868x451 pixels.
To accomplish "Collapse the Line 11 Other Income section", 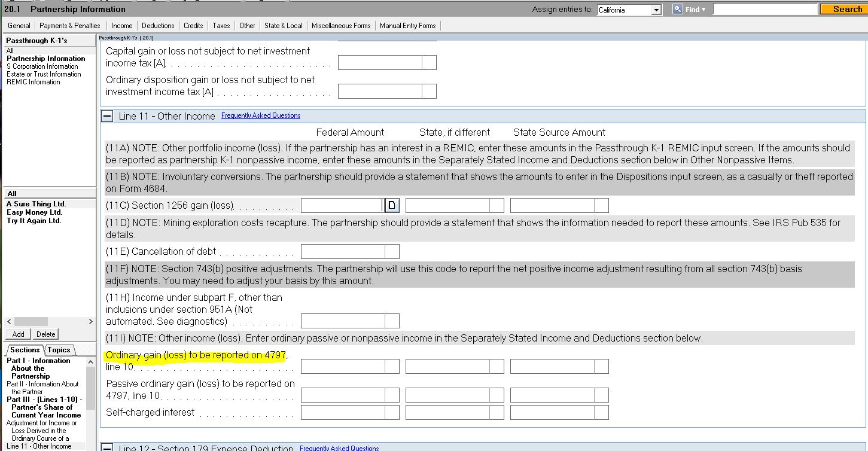I will pos(107,116).
